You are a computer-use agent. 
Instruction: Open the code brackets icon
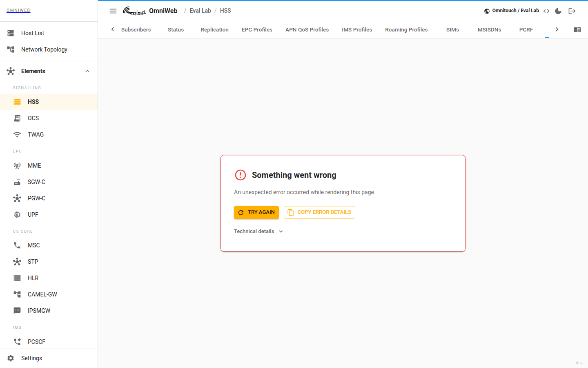[x=546, y=11]
